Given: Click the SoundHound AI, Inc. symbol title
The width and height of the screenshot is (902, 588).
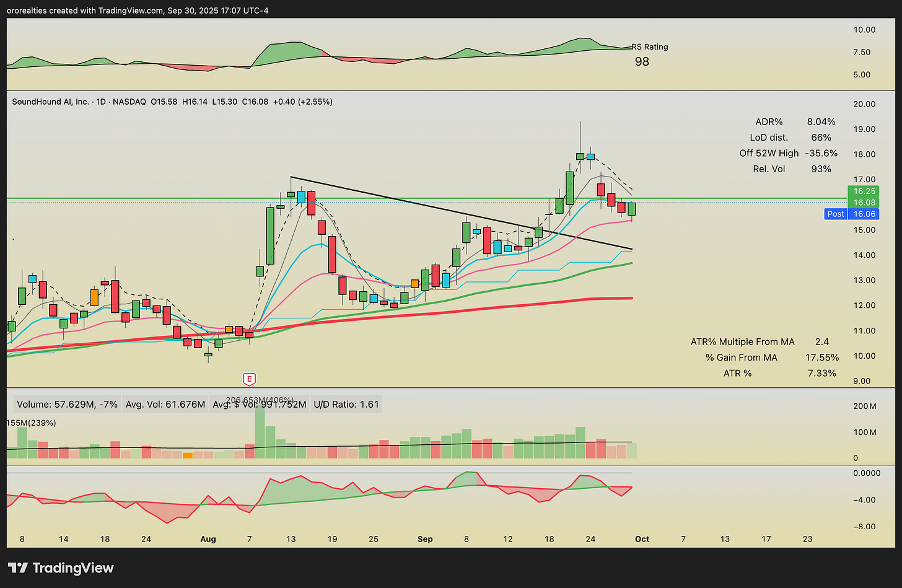Looking at the screenshot, I should (50, 102).
